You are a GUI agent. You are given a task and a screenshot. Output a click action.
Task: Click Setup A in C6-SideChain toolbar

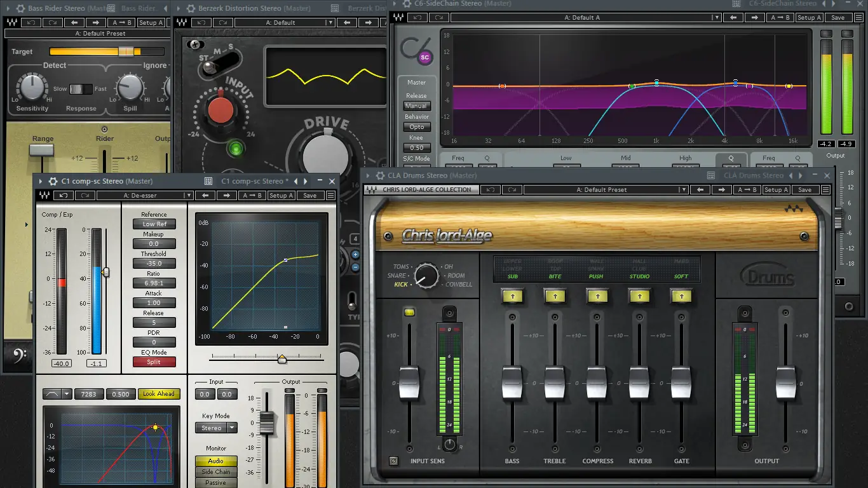(x=809, y=18)
